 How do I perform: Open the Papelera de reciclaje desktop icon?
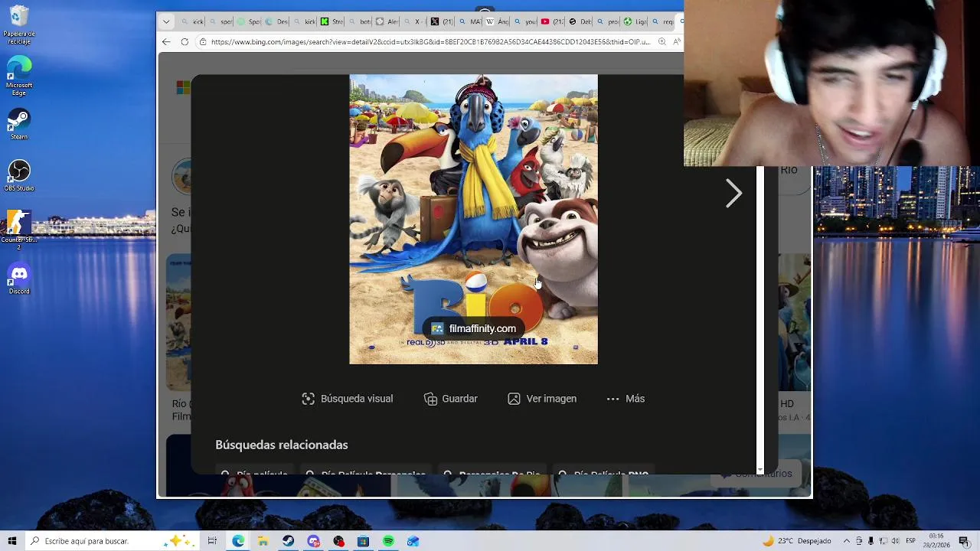19,25
